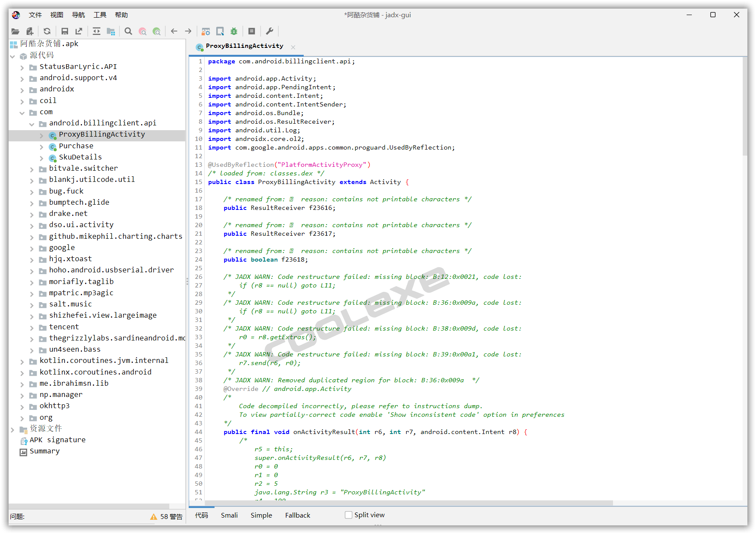Image resolution: width=756 pixels, height=534 pixels.
Task: Click the 58 warnings indicator
Action: pyautogui.click(x=166, y=516)
